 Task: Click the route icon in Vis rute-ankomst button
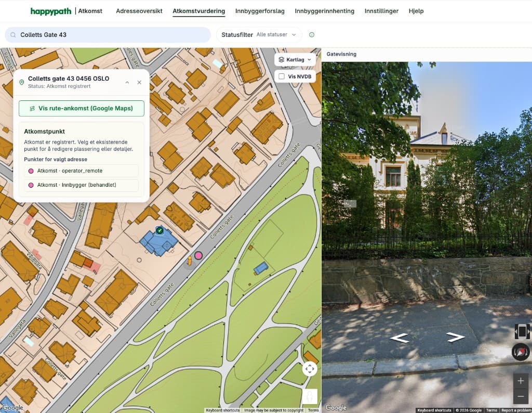point(32,109)
